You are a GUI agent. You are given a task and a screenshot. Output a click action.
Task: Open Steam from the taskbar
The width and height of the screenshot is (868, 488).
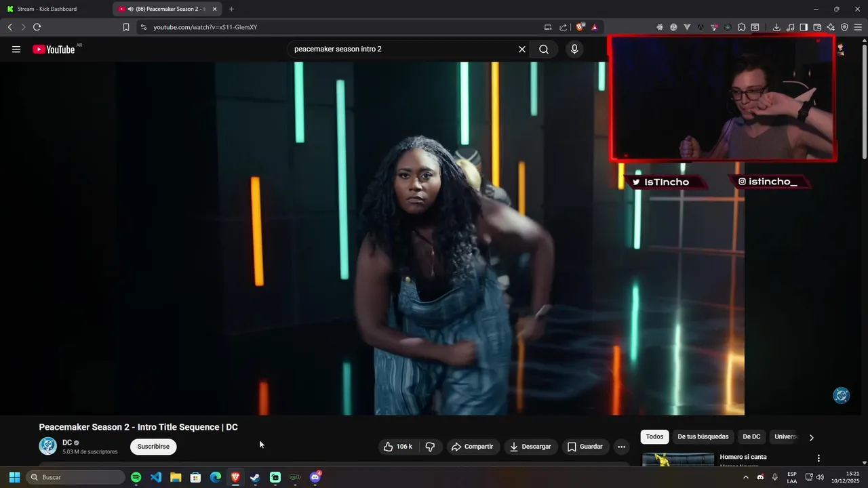255,477
